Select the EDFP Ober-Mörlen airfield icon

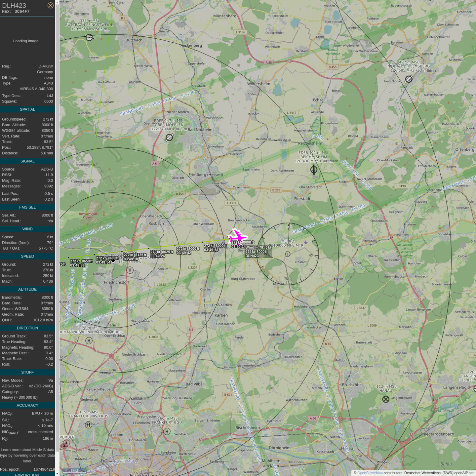pos(169,137)
